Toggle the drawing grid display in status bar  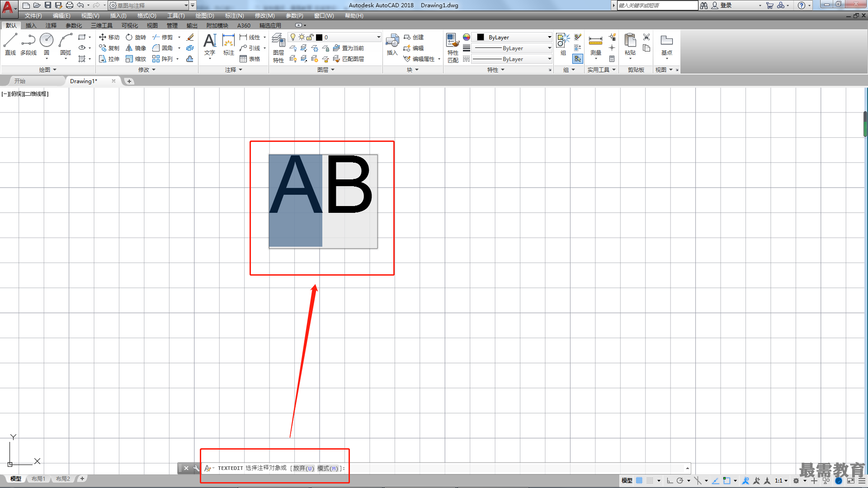click(x=639, y=480)
